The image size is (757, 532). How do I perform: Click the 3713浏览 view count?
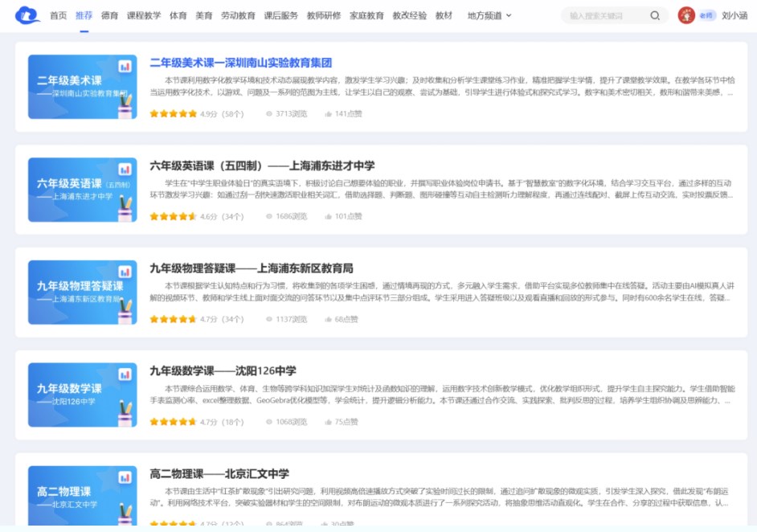coord(291,114)
